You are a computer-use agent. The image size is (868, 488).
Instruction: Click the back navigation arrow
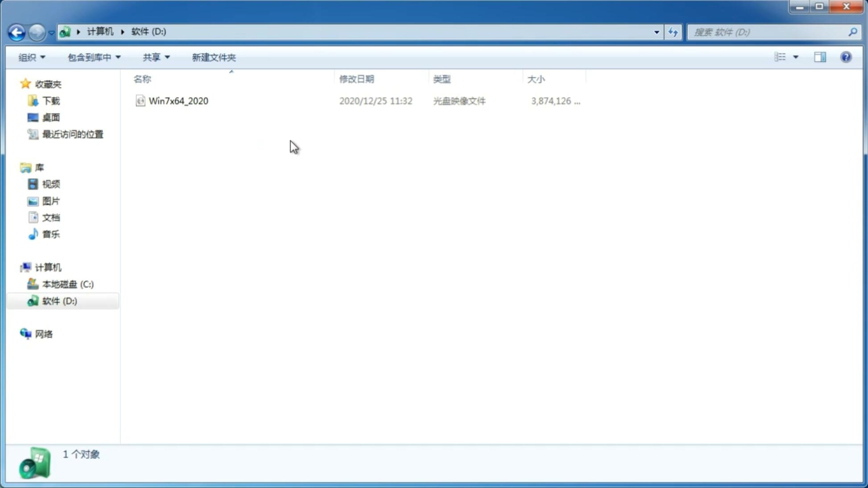pyautogui.click(x=16, y=32)
